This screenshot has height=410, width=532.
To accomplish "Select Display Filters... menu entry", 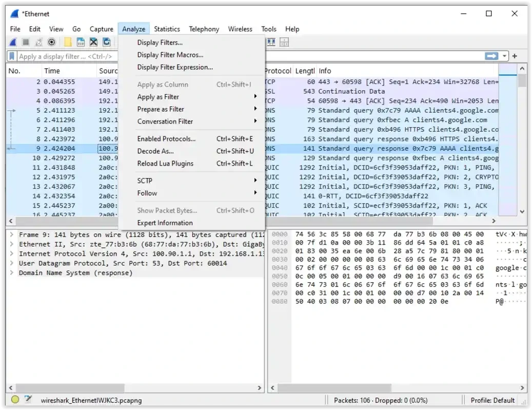I will click(x=192, y=43).
